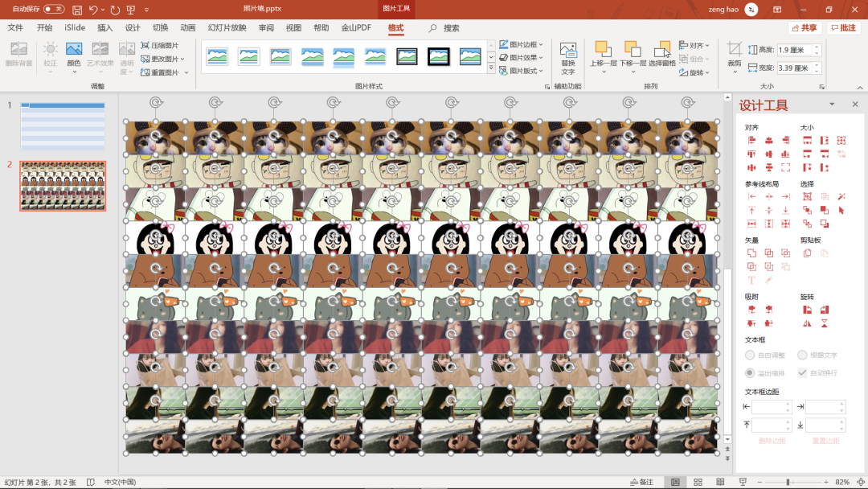
Task: Click the zoom in plus button
Action: click(826, 483)
